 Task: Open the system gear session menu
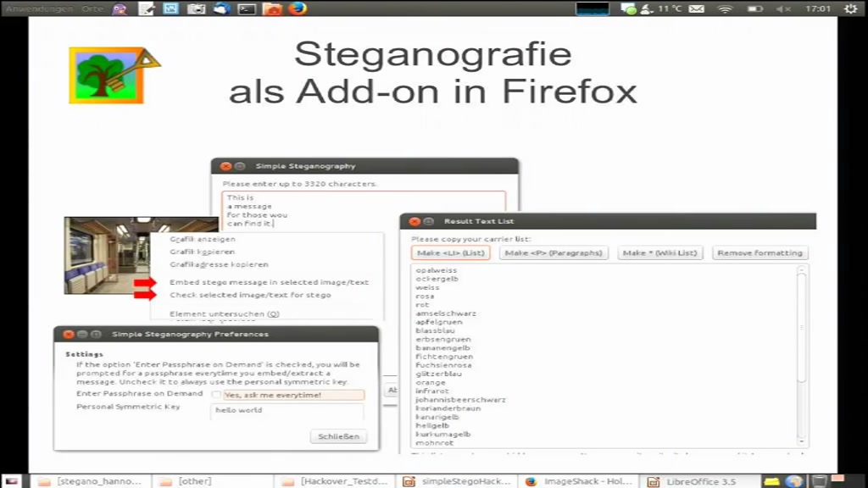pos(850,8)
